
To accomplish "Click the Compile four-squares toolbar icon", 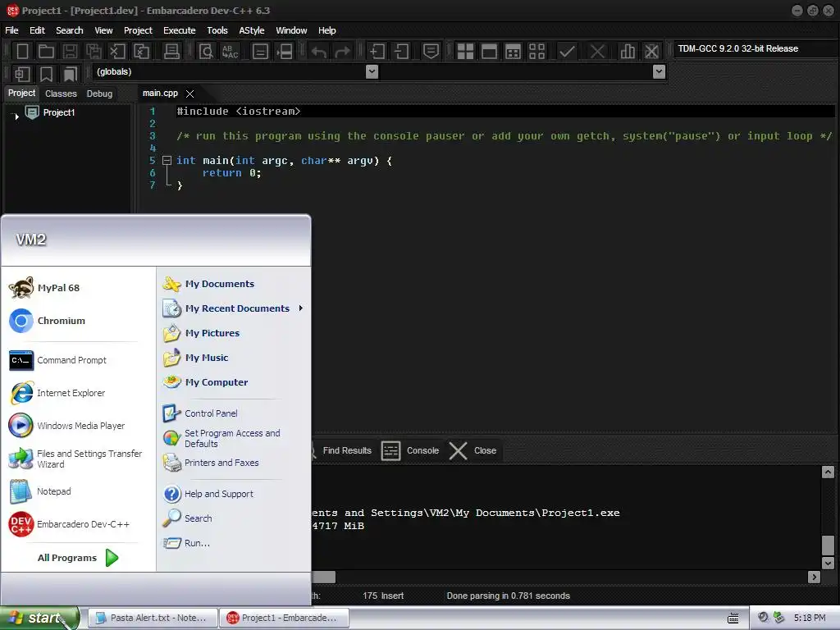I will (x=465, y=52).
